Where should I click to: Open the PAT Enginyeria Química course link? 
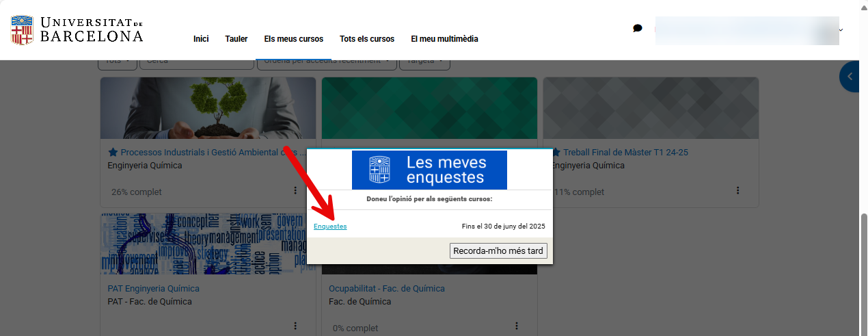click(x=153, y=289)
